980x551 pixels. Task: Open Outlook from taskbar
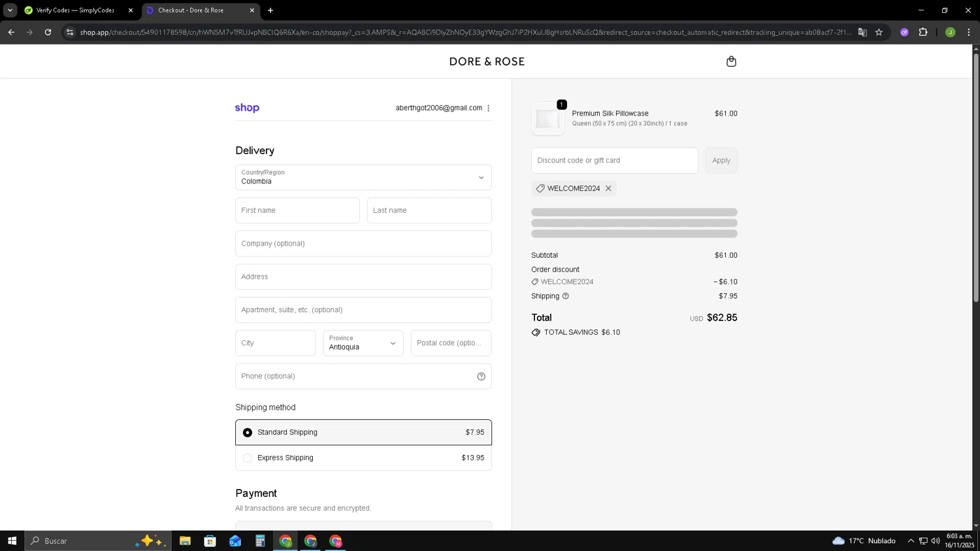235,541
